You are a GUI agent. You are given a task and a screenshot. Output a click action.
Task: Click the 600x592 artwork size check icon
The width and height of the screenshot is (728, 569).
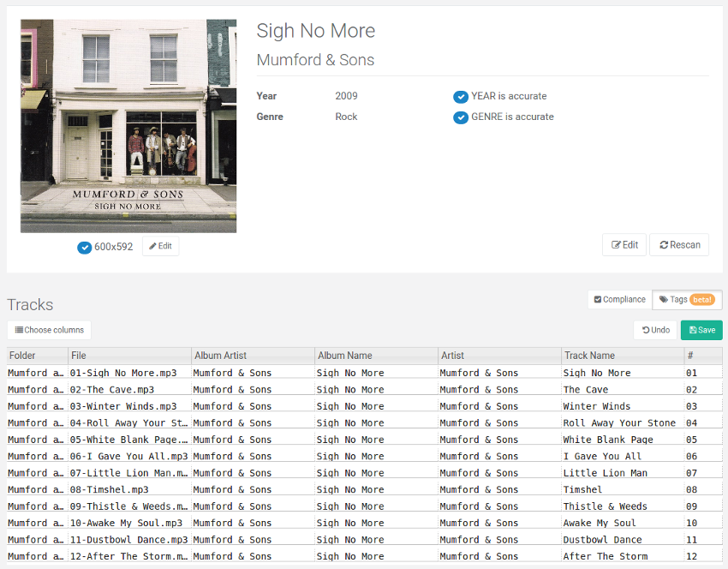(84, 248)
